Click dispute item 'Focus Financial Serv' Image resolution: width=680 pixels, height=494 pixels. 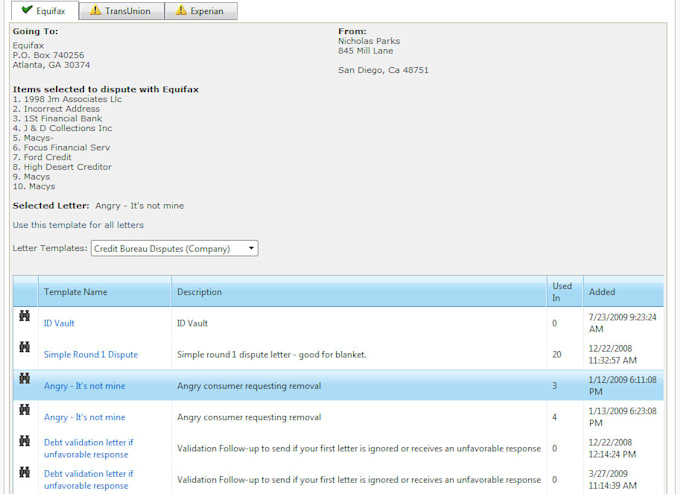click(x=67, y=147)
